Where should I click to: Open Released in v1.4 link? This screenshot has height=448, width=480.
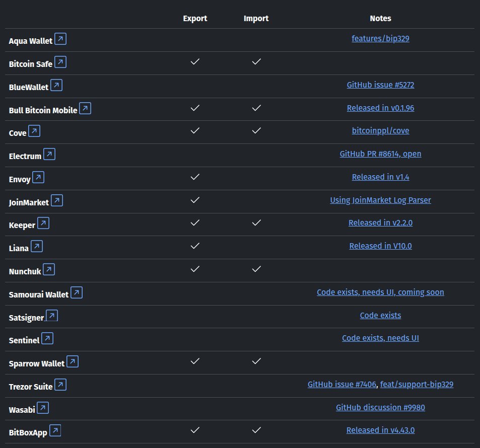pos(380,177)
